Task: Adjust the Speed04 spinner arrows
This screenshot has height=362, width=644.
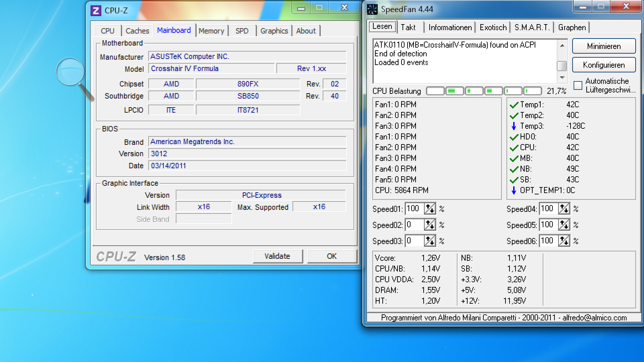Action: click(564, 209)
